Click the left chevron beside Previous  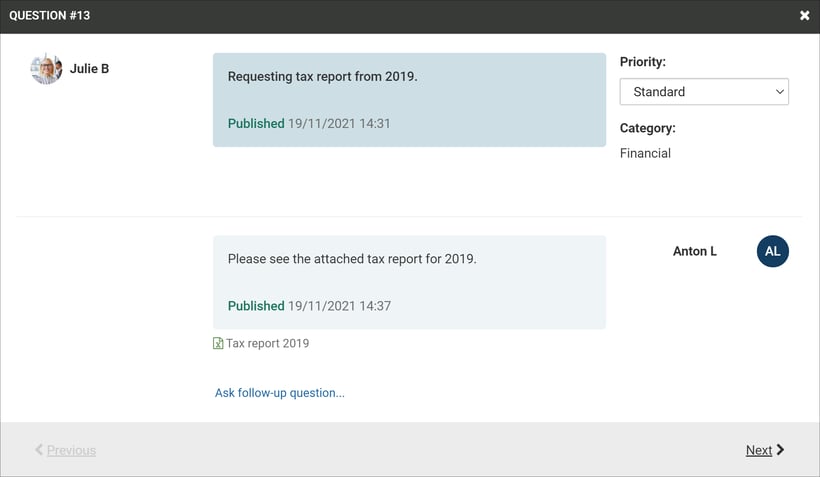click(39, 450)
